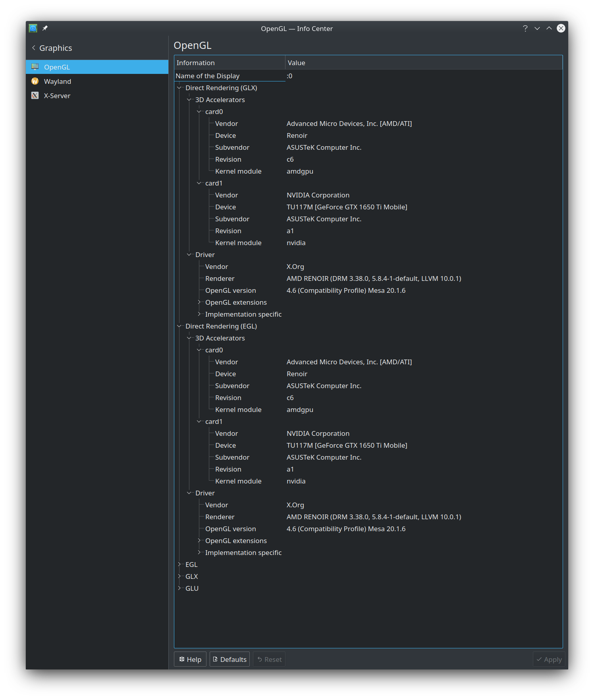
Task: Select GLX card0 Revision 'c6' value
Action: pyautogui.click(x=290, y=159)
